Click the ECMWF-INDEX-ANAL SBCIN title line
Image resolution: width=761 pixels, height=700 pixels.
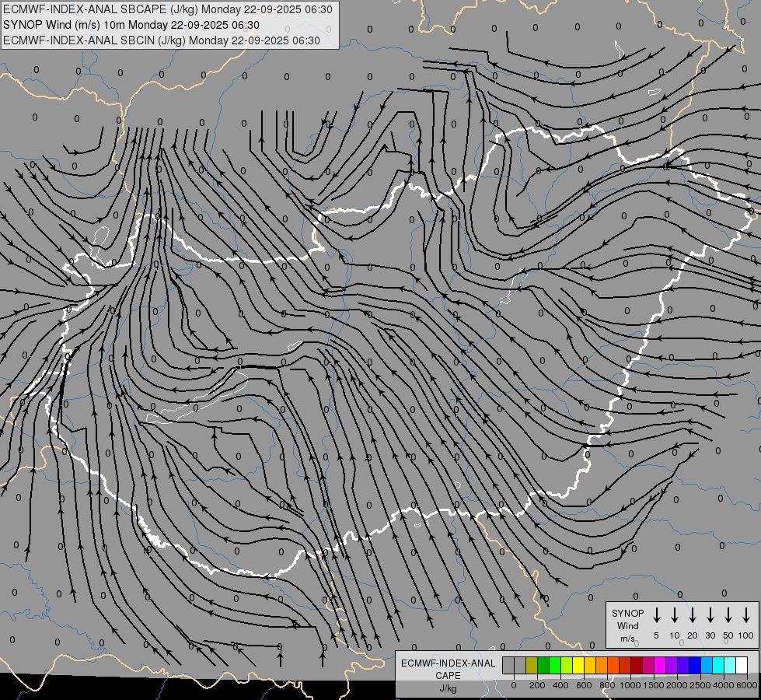point(161,40)
